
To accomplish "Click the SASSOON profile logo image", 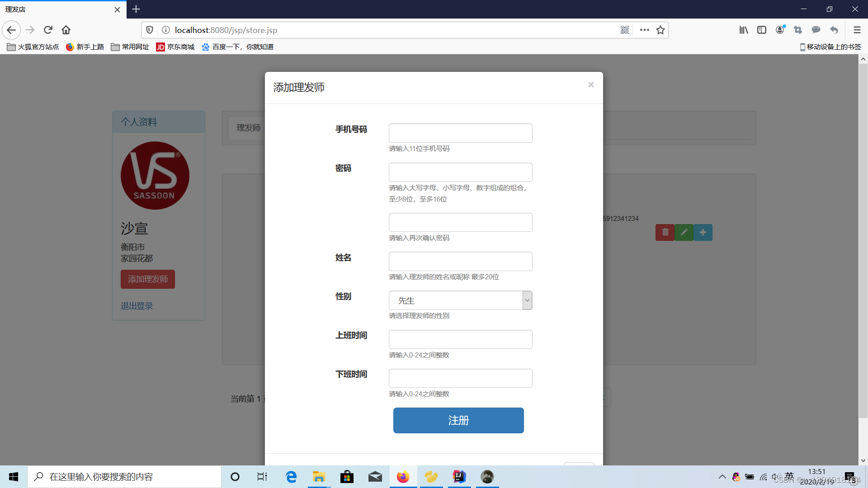I will [155, 175].
